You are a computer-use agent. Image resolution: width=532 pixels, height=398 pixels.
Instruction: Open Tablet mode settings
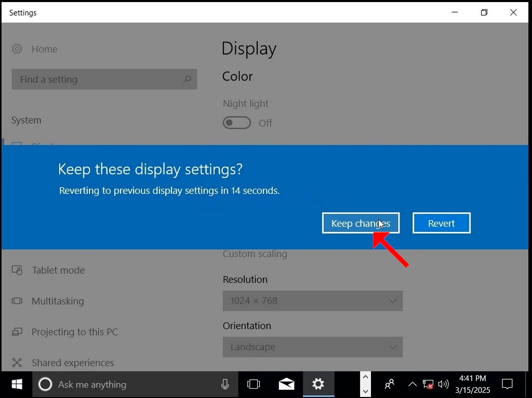[x=58, y=270]
